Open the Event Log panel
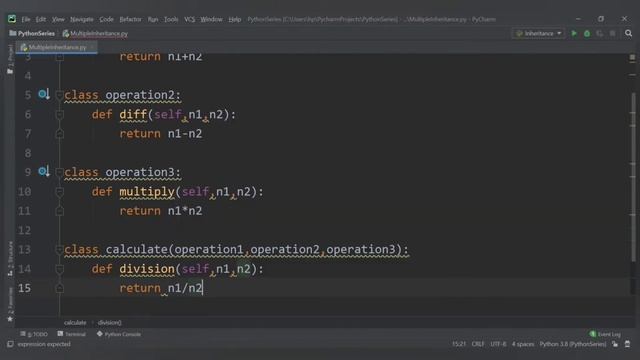This screenshot has height=360, width=640. click(605, 334)
